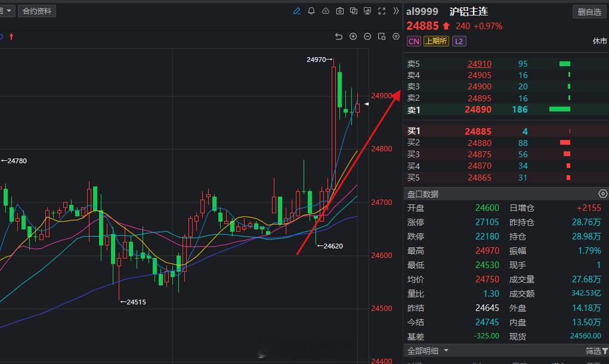Select 卖1 price 24890
The width and height of the screenshot is (609, 364).
(x=478, y=110)
